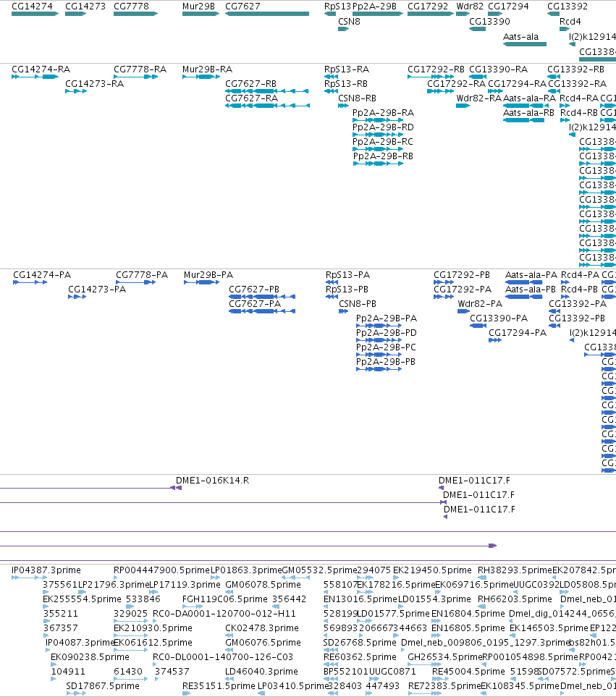This screenshot has width=616, height=697.
Task: Select the CG13390-PA protein label
Action: pyautogui.click(x=499, y=318)
